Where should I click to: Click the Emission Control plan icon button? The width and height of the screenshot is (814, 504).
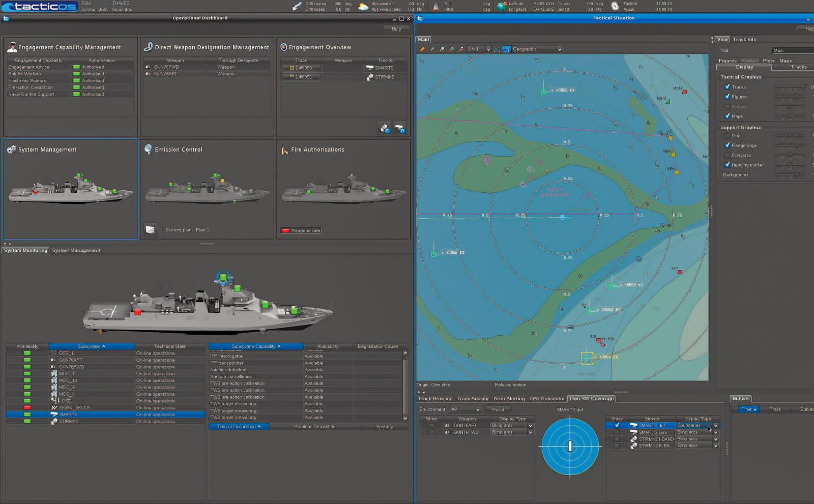(x=150, y=230)
